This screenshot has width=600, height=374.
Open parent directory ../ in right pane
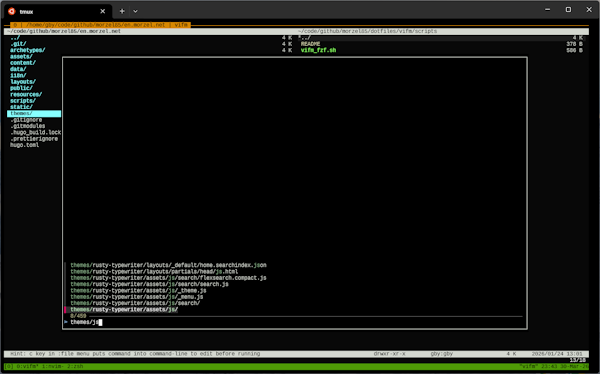pos(305,38)
